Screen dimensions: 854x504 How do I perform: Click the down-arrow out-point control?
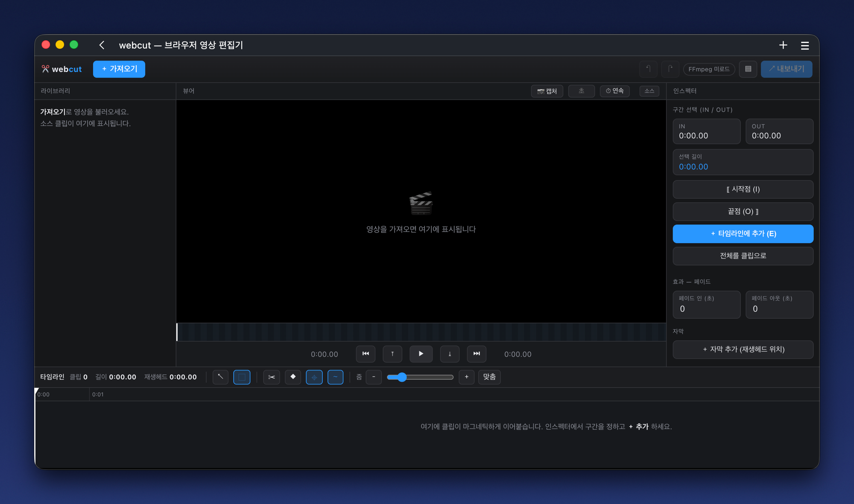tap(450, 354)
